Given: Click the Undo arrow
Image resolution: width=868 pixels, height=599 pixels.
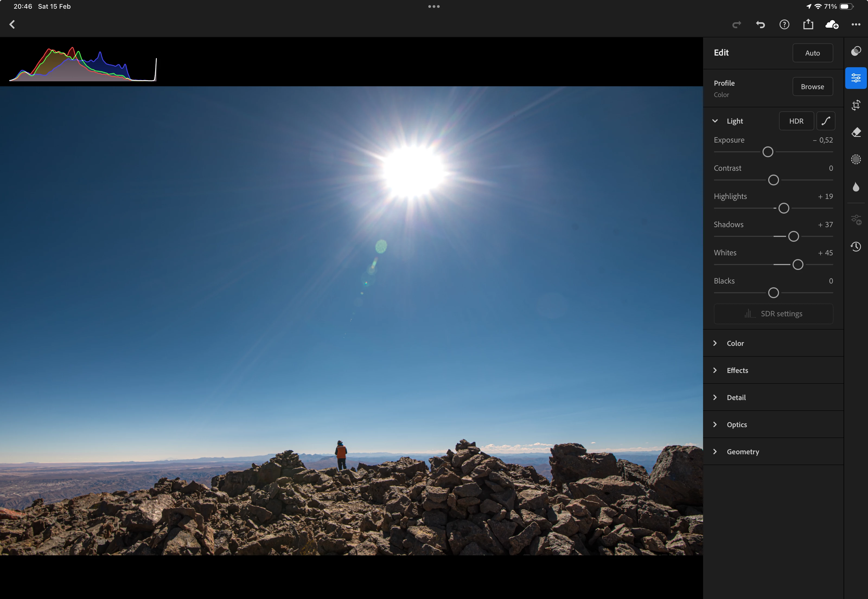Looking at the screenshot, I should pyautogui.click(x=760, y=25).
